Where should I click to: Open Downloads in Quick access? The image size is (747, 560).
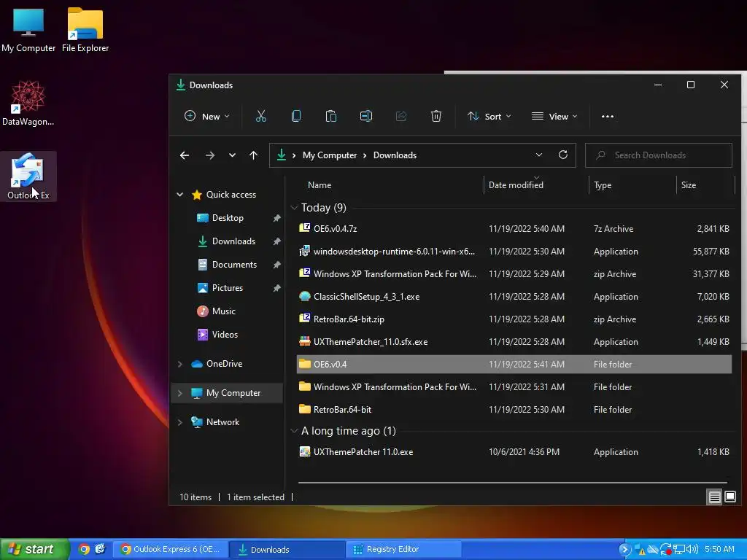point(233,241)
